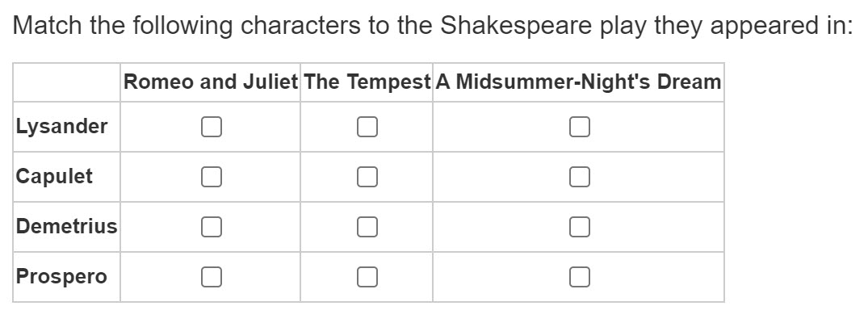The height and width of the screenshot is (327, 868).
Task: Click A Midsummer-Night's Dream column header
Action: 578,82
